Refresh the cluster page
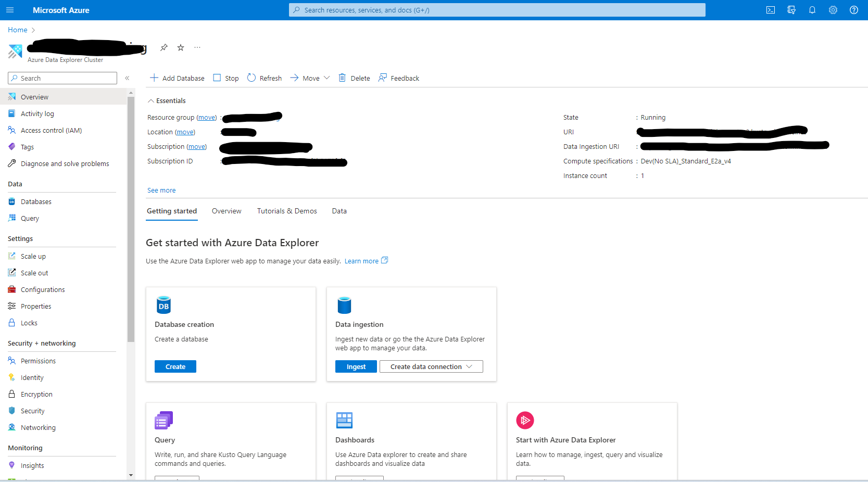The image size is (868, 482). (264, 78)
